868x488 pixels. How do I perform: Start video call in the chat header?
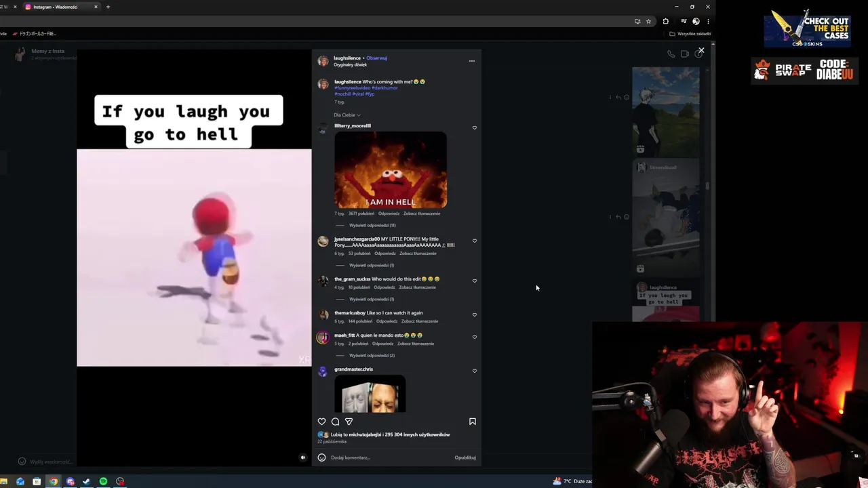(684, 54)
